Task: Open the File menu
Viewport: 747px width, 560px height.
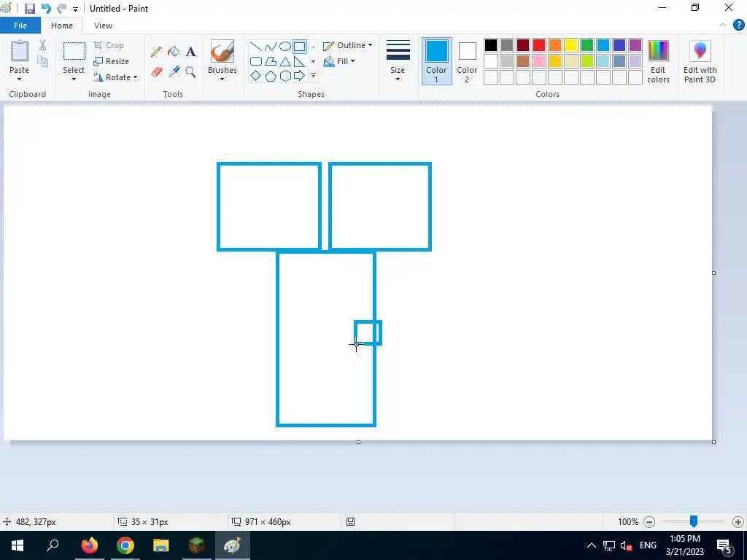Action: 20,26
